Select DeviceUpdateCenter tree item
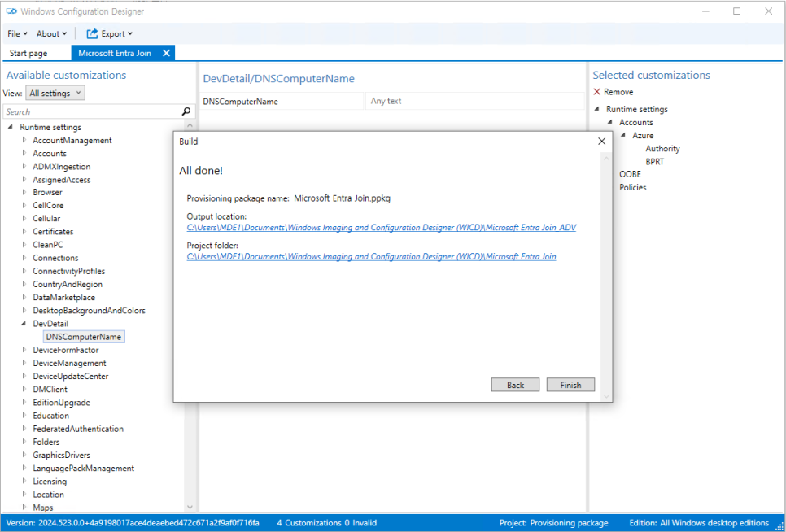This screenshot has height=532, width=786. pos(71,376)
